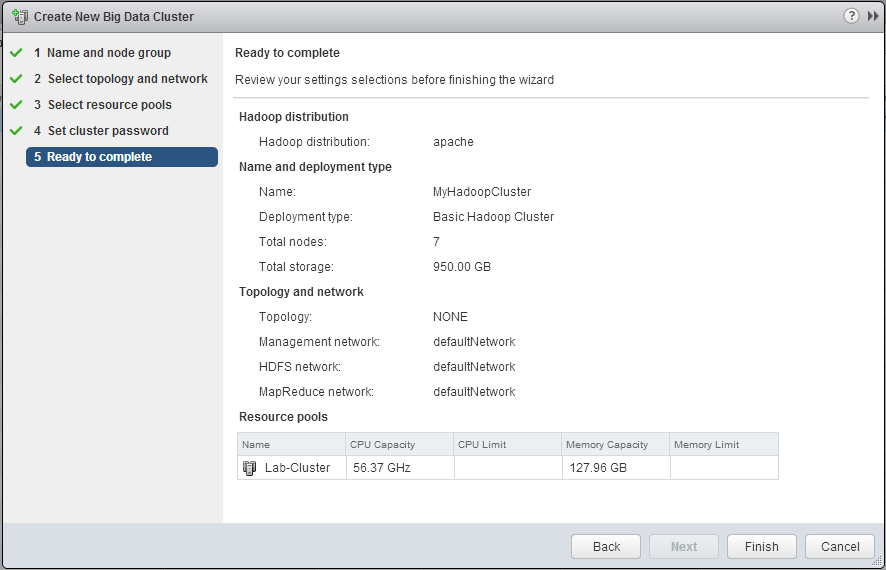Image resolution: width=886 pixels, height=570 pixels.
Task: Click the Name and deployment type heading
Action: click(315, 167)
